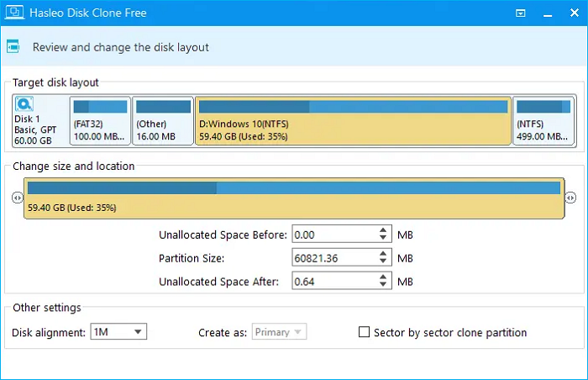Image resolution: width=588 pixels, height=380 pixels.
Task: Click the 'Change size and location' group label
Action: pos(74,166)
